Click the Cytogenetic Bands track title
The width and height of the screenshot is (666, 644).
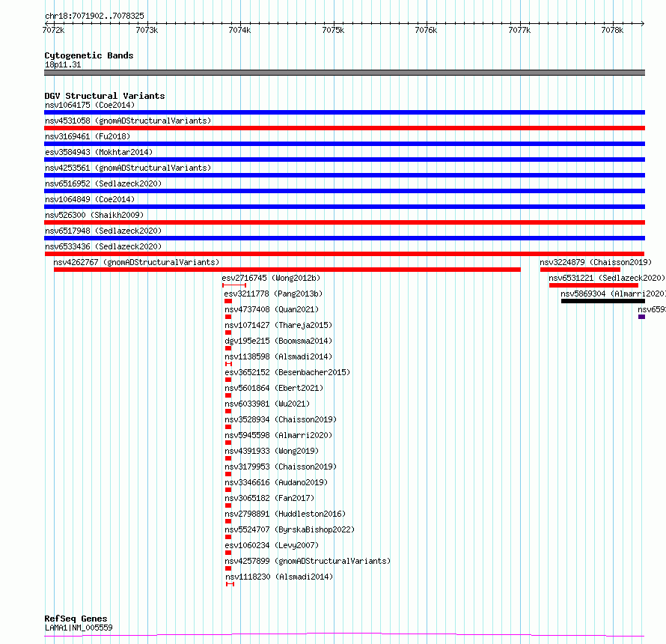coord(89,55)
